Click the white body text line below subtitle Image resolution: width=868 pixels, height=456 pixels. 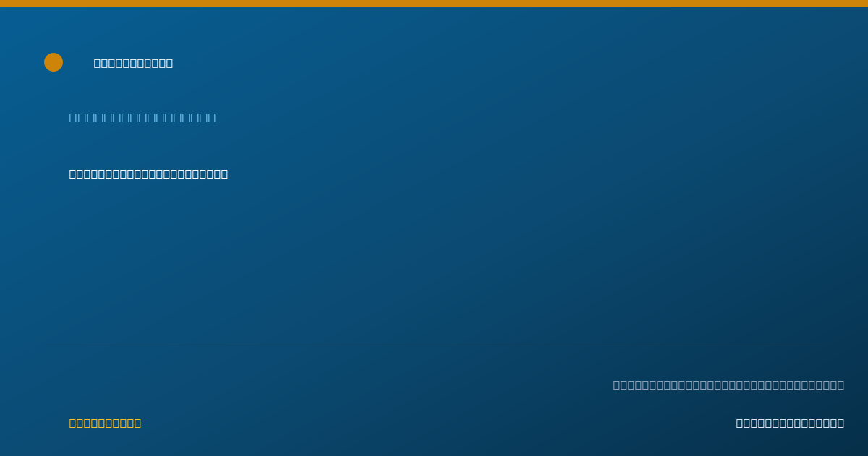pyautogui.click(x=148, y=174)
